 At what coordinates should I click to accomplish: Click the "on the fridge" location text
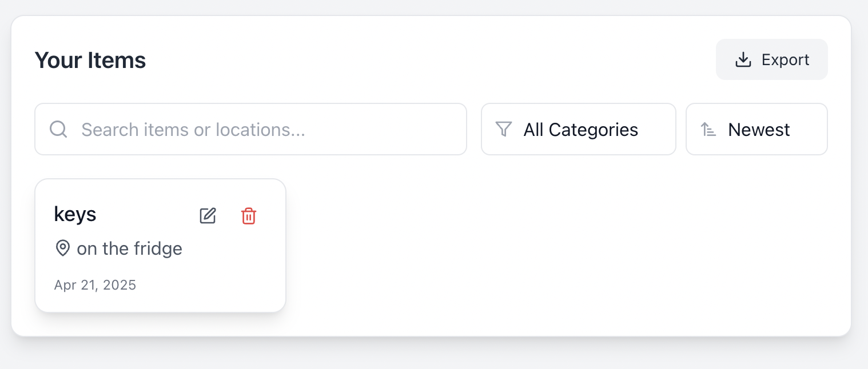coord(129,249)
